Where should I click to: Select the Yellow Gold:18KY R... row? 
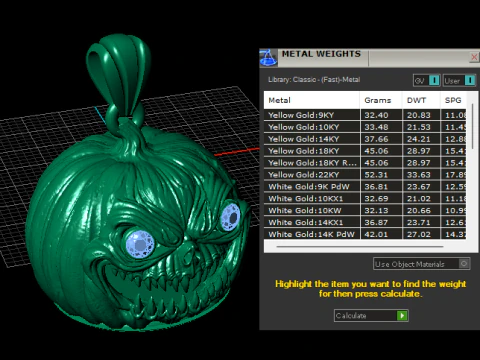pyautogui.click(x=365, y=163)
